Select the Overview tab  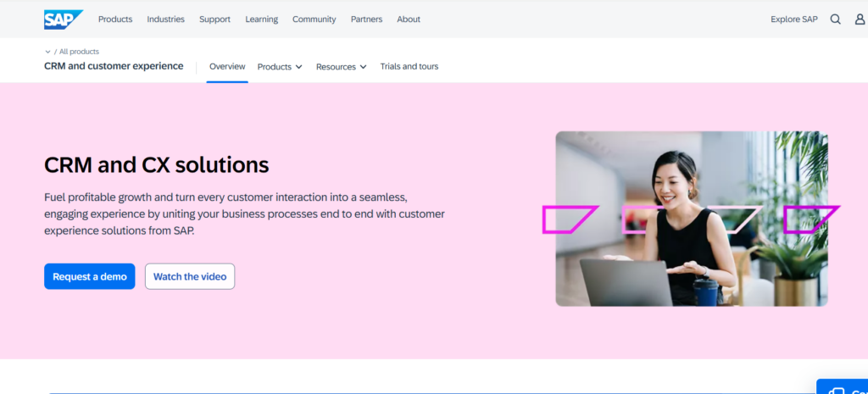(x=227, y=66)
